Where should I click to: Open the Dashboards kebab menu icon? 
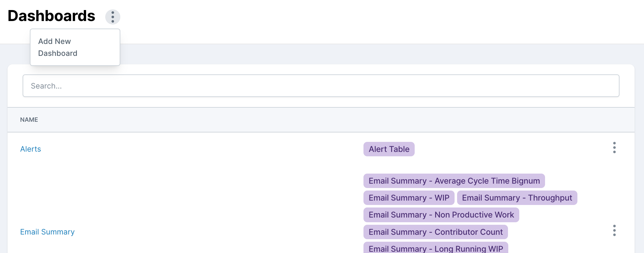(x=112, y=17)
